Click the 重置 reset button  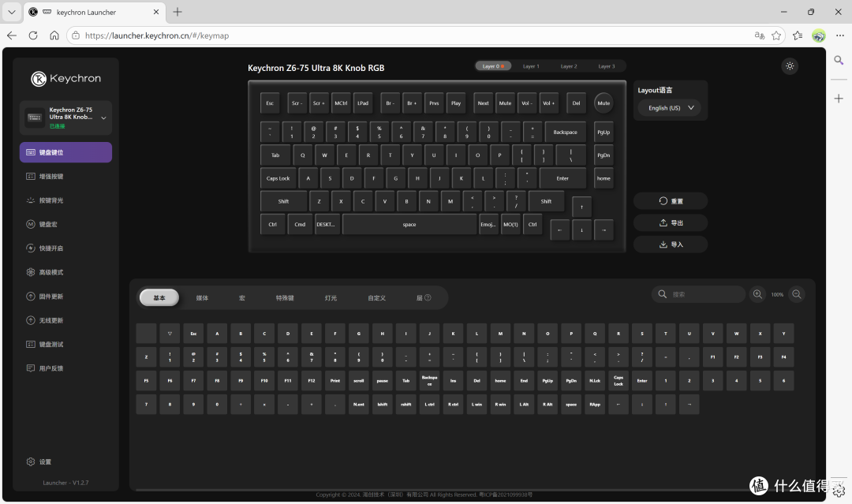671,201
